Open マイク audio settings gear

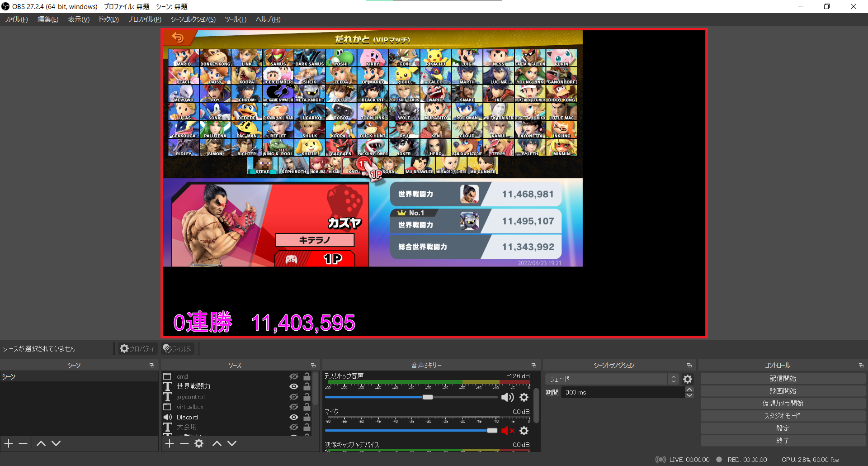click(524, 431)
